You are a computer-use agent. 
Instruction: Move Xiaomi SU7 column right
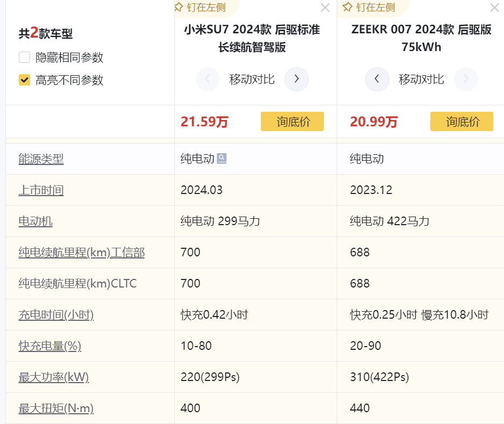[x=296, y=80]
